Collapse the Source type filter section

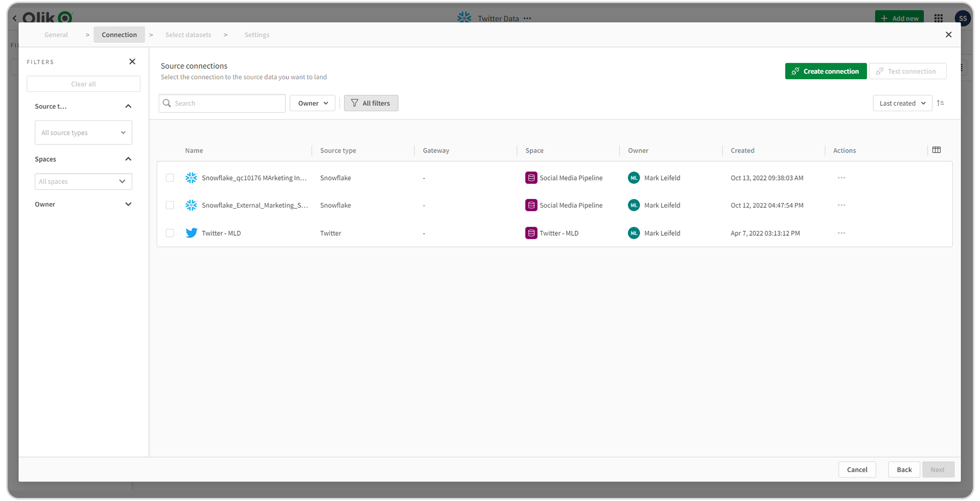128,106
